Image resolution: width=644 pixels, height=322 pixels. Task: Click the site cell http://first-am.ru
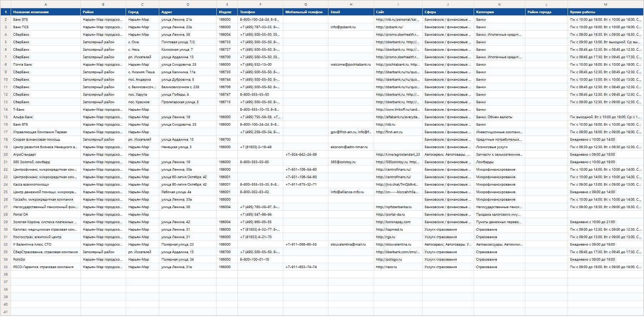point(398,132)
